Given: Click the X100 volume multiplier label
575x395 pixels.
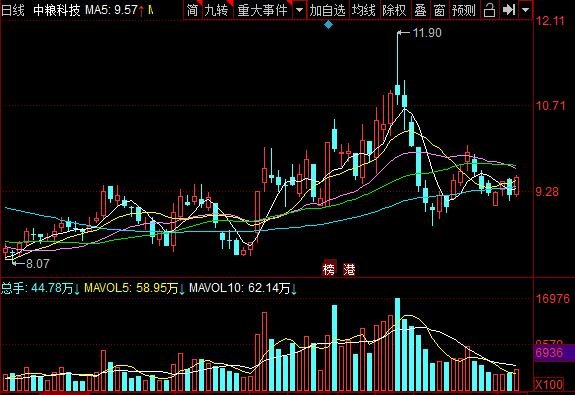Looking at the screenshot, I should point(549,385).
